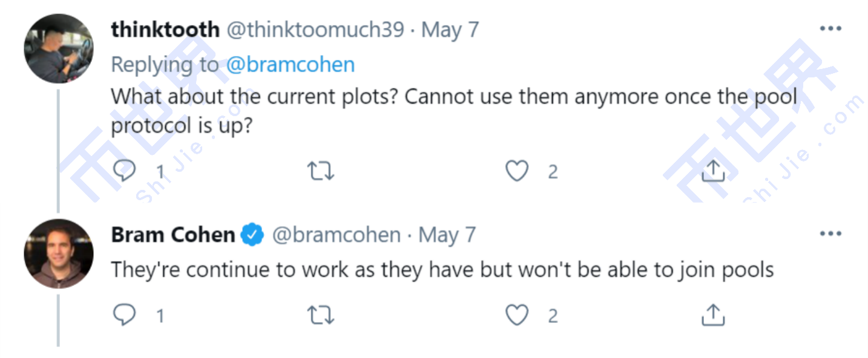Share thinktooth's tweet

[x=713, y=172]
